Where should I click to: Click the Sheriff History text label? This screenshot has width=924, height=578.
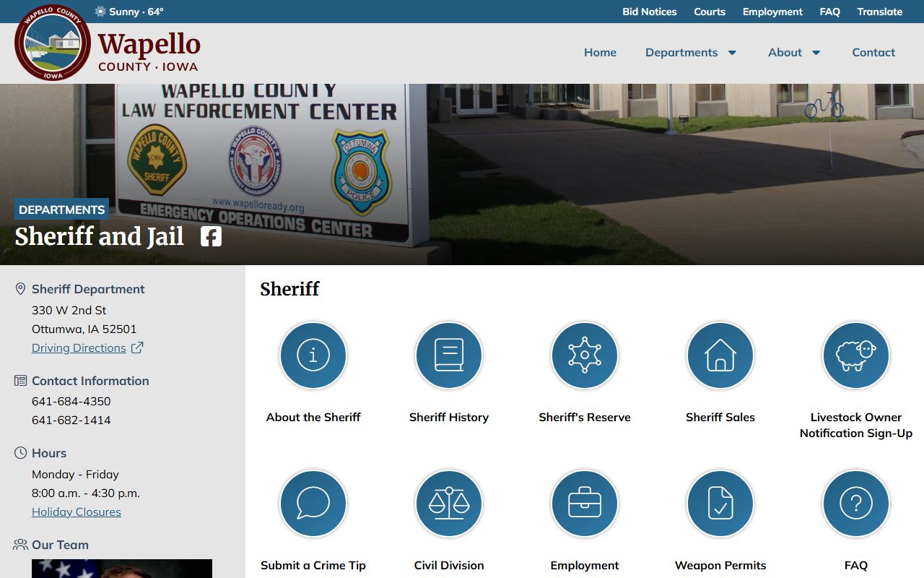tap(449, 417)
